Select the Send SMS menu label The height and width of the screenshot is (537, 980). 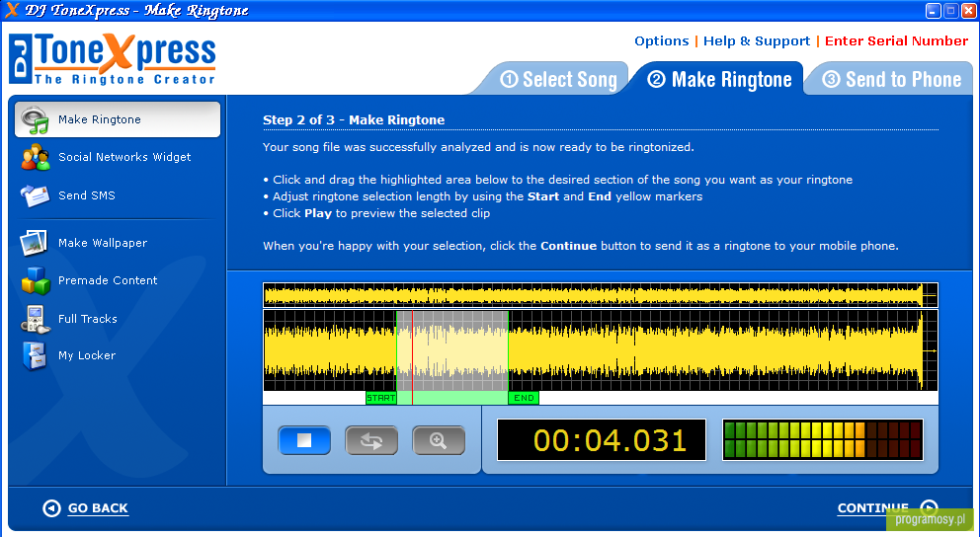click(87, 195)
